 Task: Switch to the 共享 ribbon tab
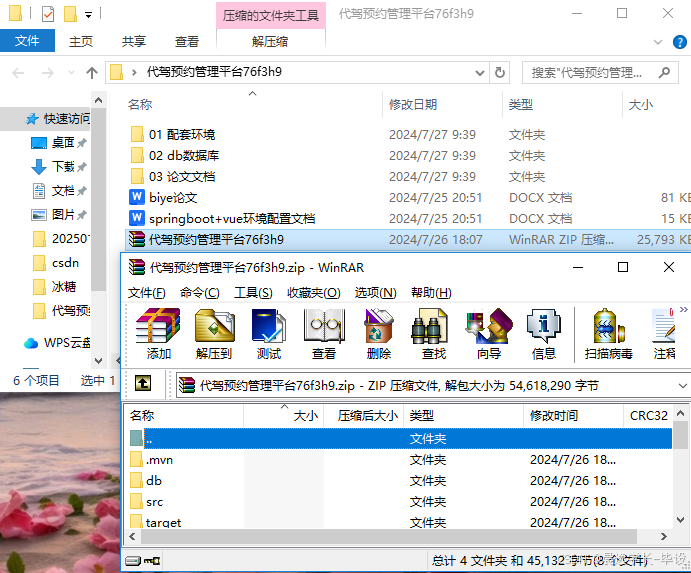(x=134, y=41)
